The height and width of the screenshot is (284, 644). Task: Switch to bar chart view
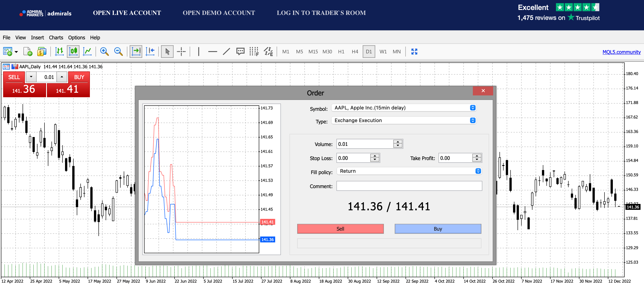click(59, 52)
